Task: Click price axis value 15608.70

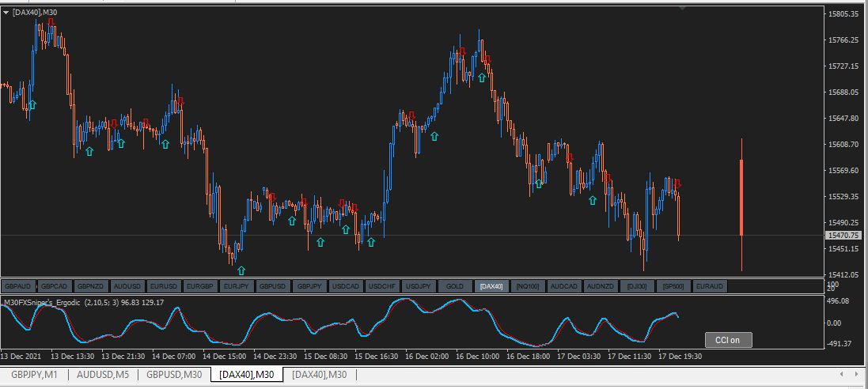Action: [845, 145]
